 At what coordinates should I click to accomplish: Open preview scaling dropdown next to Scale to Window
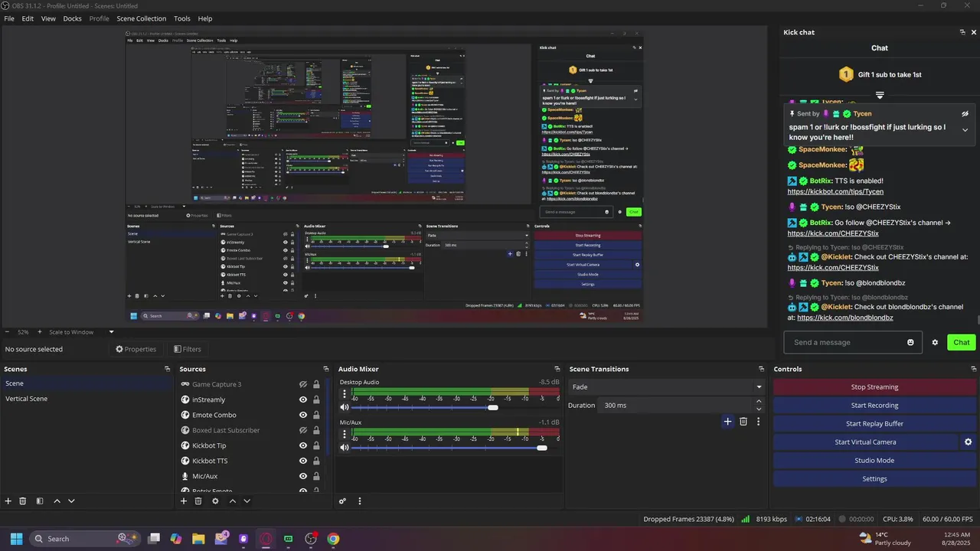(111, 332)
